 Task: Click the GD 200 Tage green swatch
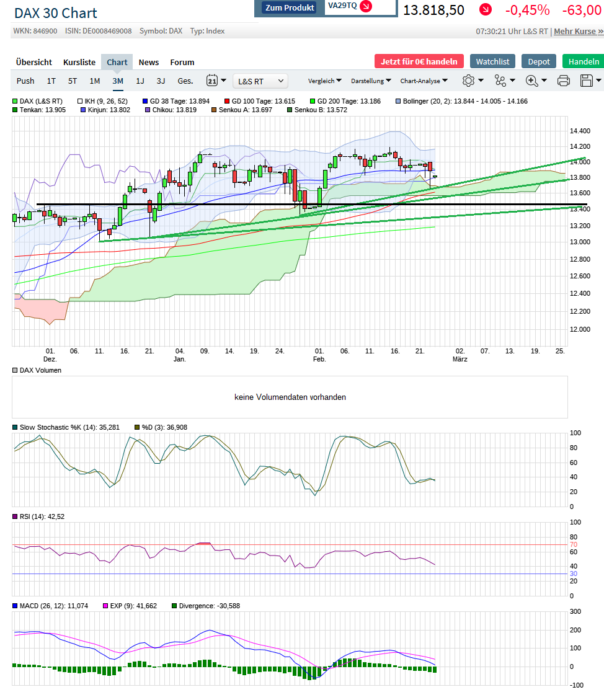coord(313,101)
